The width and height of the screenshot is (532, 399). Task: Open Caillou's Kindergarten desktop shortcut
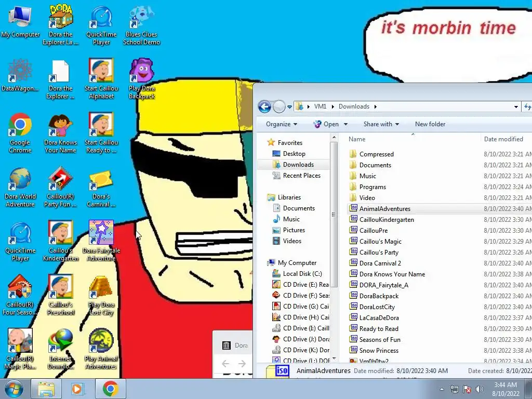[60, 241]
